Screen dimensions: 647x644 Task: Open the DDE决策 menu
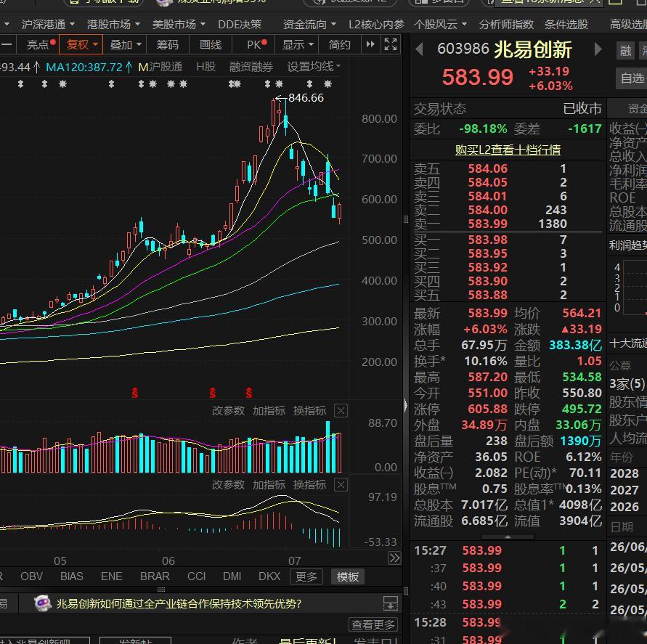point(240,25)
